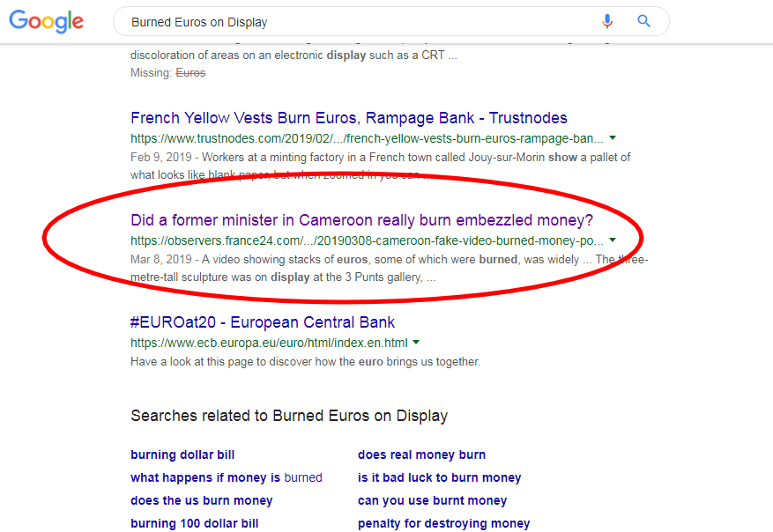Open the #EUROat20 European Central Bank result
Screen dimensions: 773x532
pyautogui.click(x=263, y=322)
